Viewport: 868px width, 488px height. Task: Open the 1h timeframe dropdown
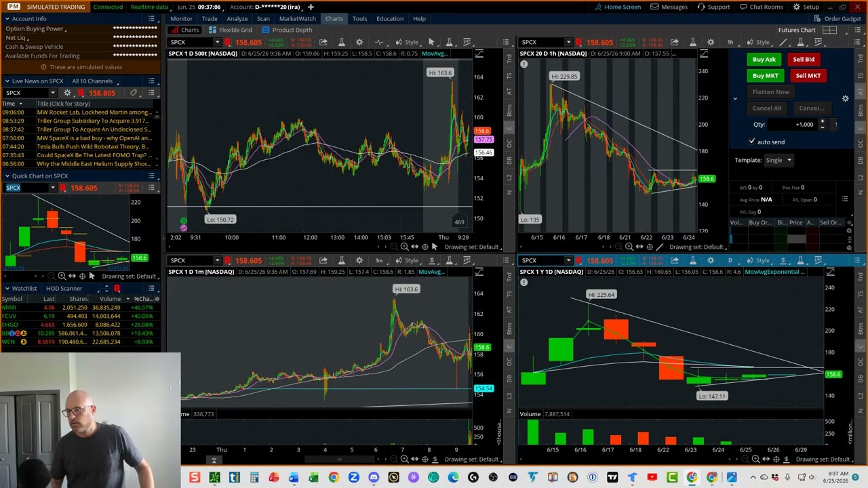(731, 42)
